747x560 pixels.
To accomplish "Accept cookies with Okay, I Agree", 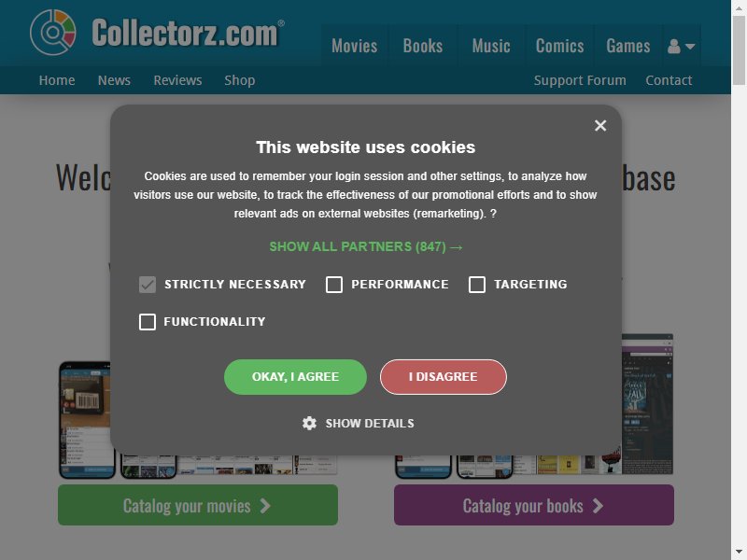I will pos(295,377).
